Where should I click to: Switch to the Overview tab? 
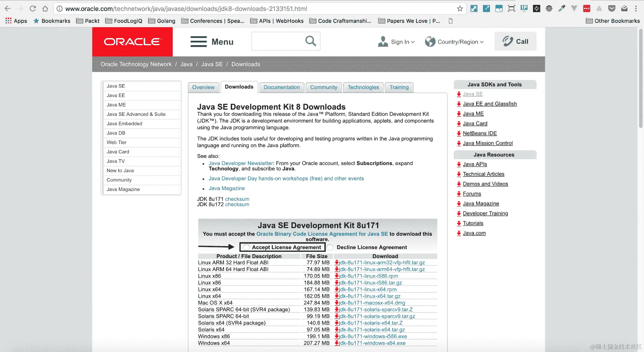pos(203,87)
